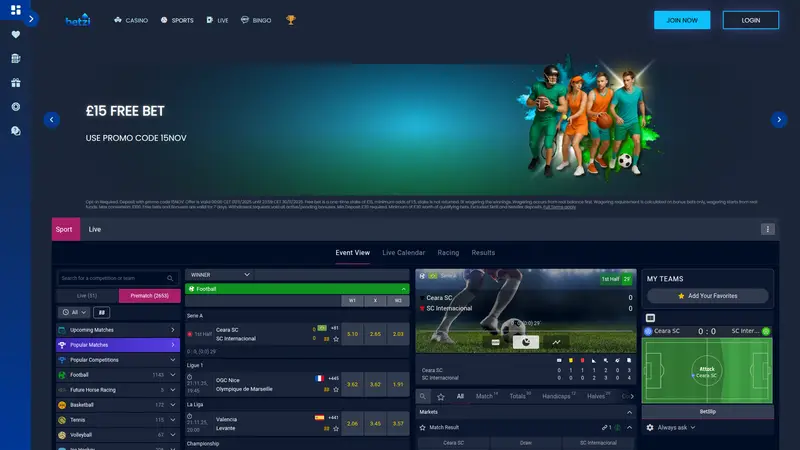Switch to Prematch (2653) toggle
800x450 pixels.
click(x=149, y=295)
